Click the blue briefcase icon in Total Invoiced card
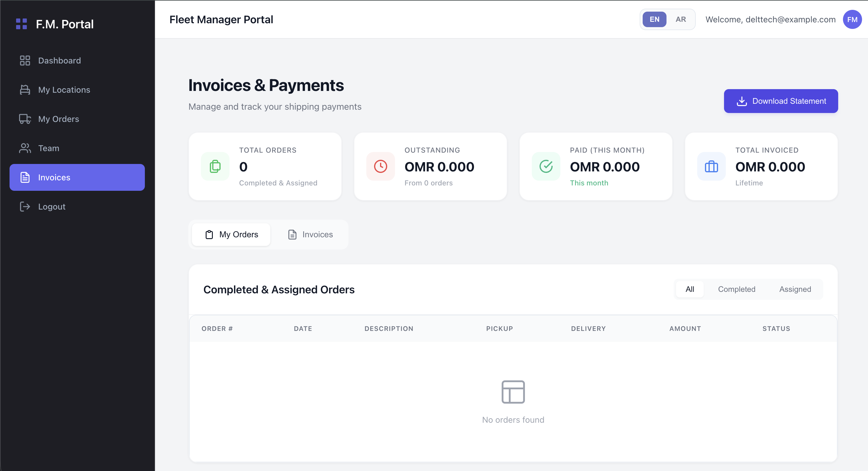Image resolution: width=868 pixels, height=471 pixels. (712, 166)
